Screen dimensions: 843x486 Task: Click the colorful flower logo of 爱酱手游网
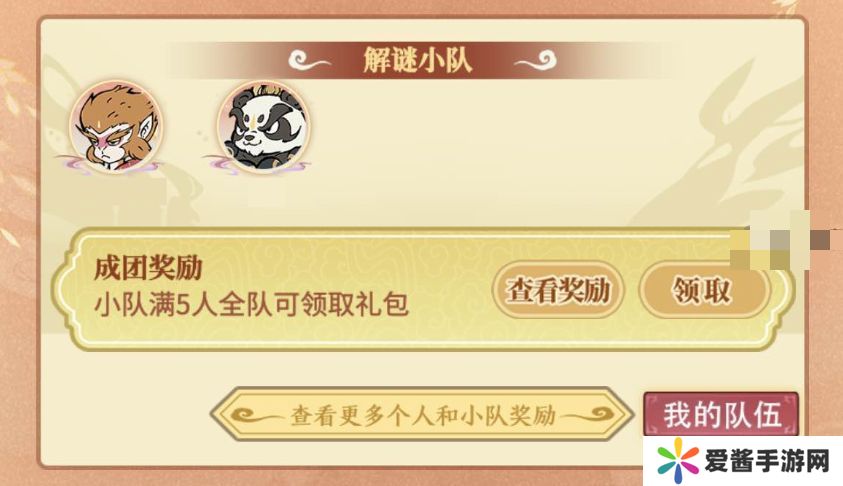point(677,460)
